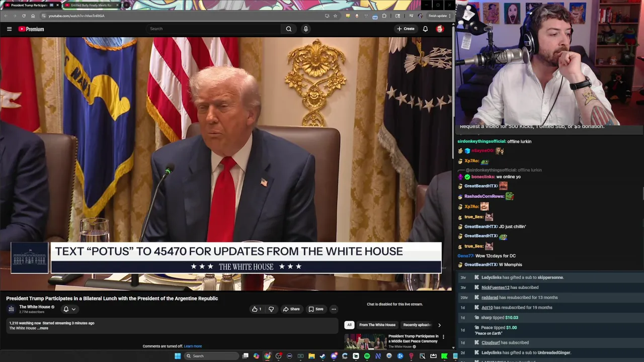644x362 pixels.
Task: Click the YouTube search magnifier button
Action: (x=289, y=29)
